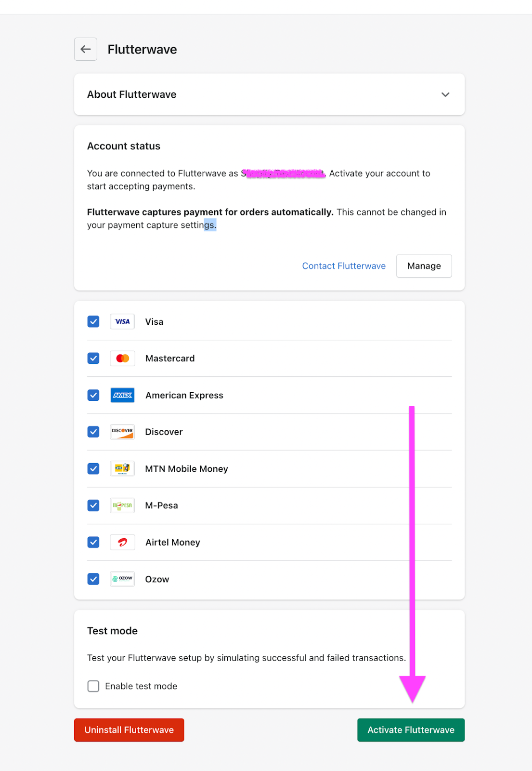
Task: Click 'Test your Flutterwave setup' description text
Action: pos(247,658)
